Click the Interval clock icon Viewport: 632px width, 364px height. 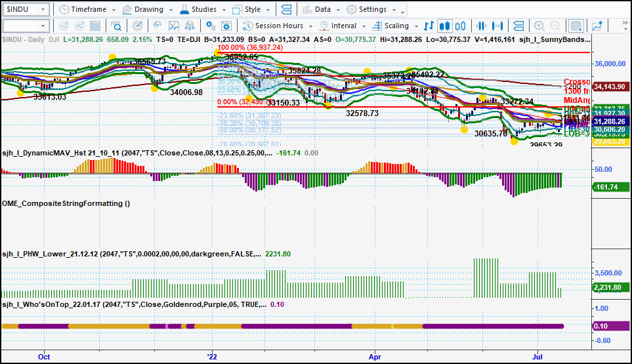pos(324,26)
